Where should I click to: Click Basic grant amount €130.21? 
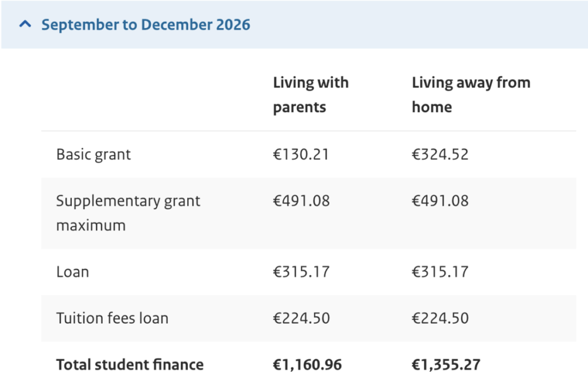301,155
